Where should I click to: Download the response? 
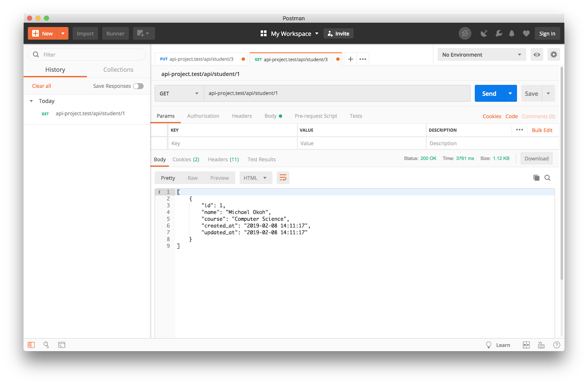pos(537,159)
